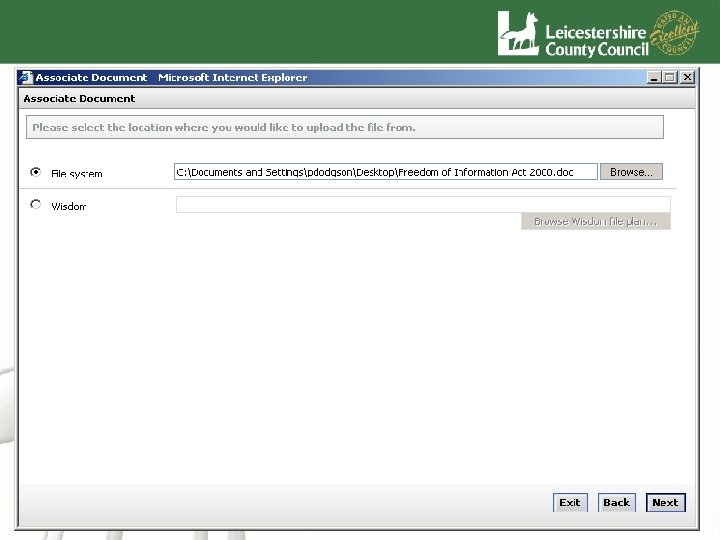The image size is (720, 540).
Task: Click the empty Wisdom path field
Action: [x=423, y=204]
